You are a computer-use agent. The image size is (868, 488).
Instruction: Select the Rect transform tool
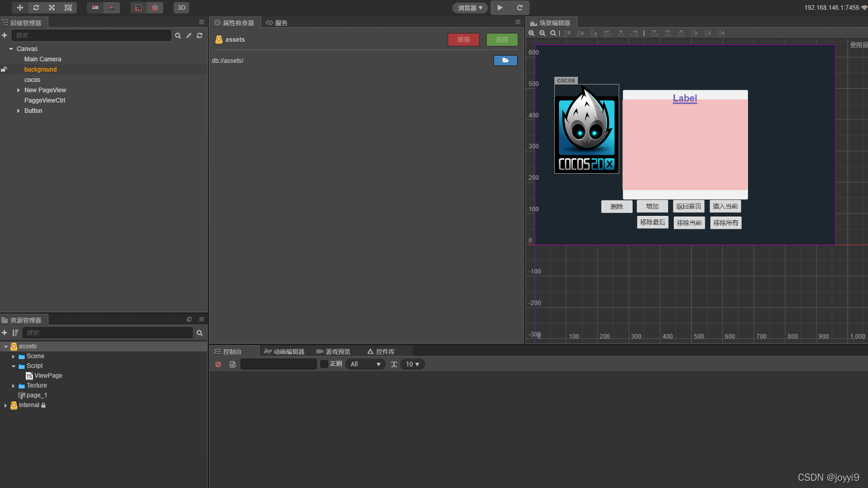(68, 8)
